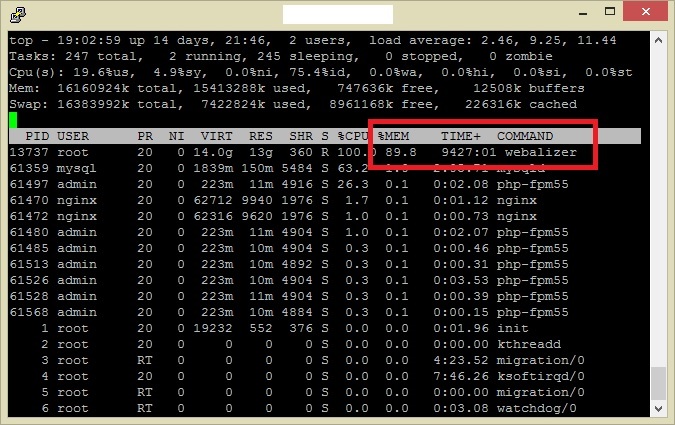
Task: Click the scrollbar up arrow
Action: tap(658, 40)
